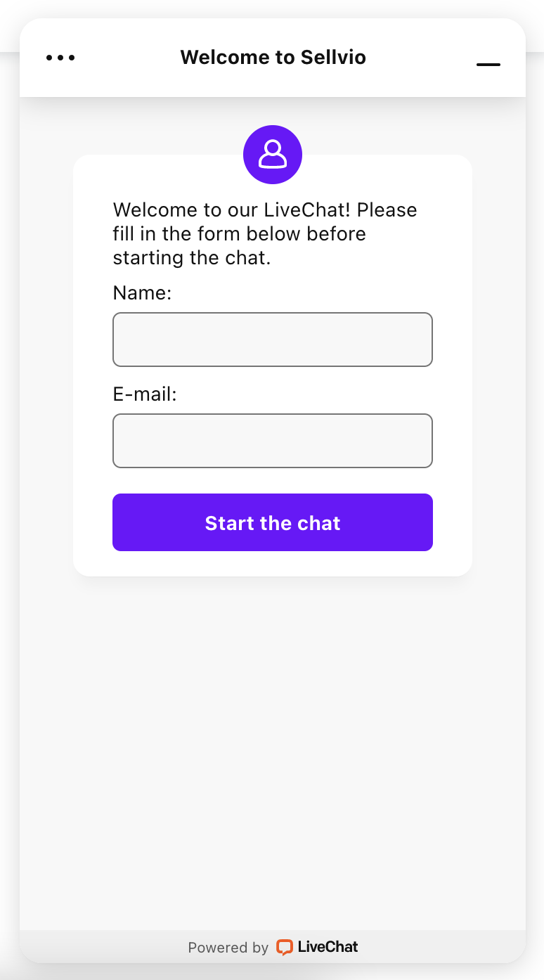Click the E-mail label above its box

(144, 394)
